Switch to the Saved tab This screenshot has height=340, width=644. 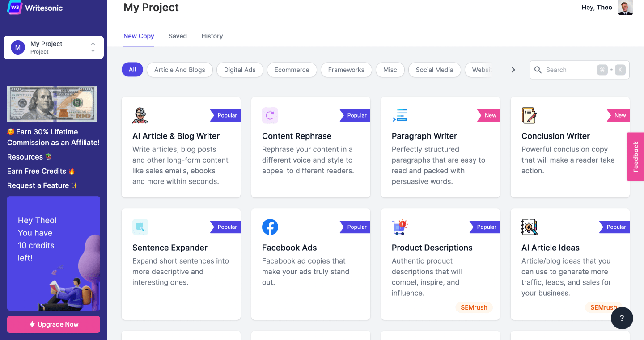178,36
